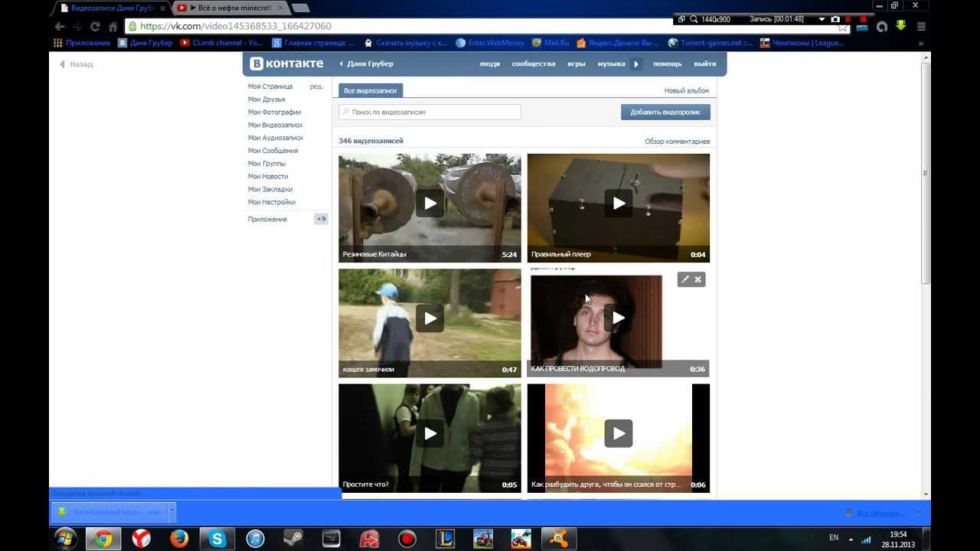Show hidden system tray icons
The height and width of the screenshot is (551, 980).
click(851, 539)
